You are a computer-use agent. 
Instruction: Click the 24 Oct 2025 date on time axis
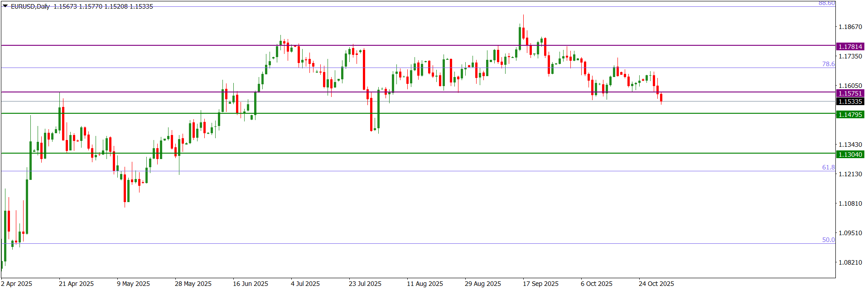[656, 284]
